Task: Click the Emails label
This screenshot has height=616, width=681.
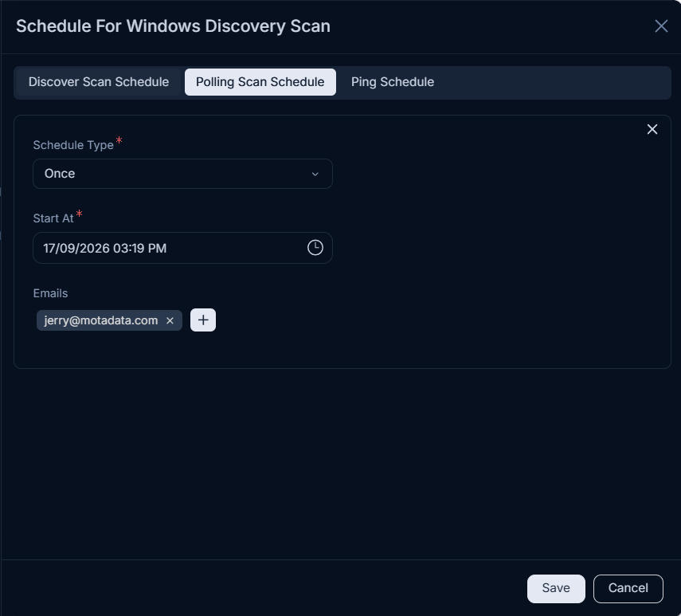Action: [50, 293]
